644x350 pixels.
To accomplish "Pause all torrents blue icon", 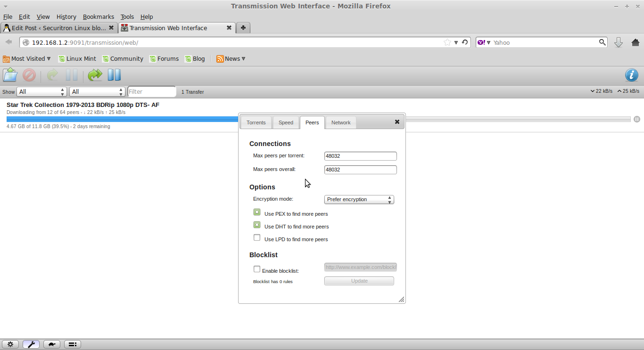I will 114,75.
